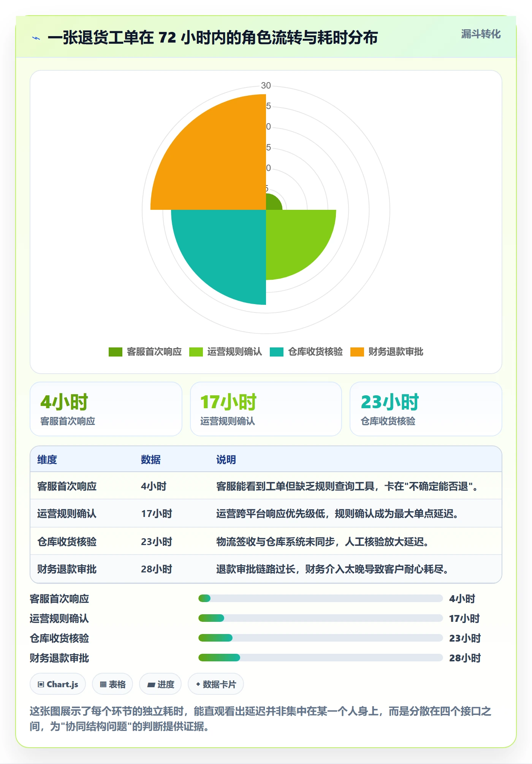Screen dimensions: 532x764
Task: Select the dark green 客服首次响应 chart segment
Action: (x=272, y=203)
